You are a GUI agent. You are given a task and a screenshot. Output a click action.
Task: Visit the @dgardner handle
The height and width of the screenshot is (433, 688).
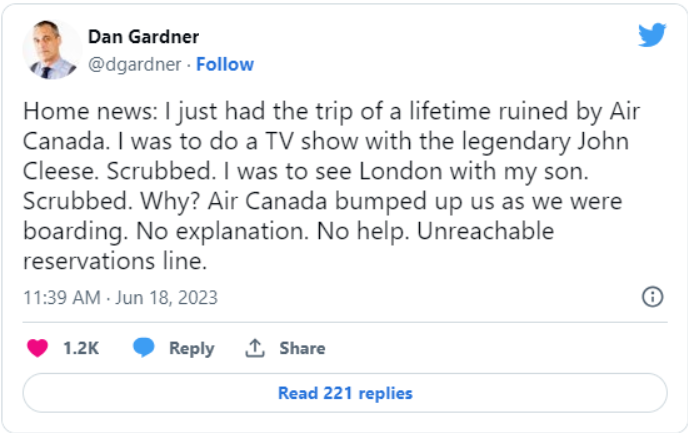[135, 65]
